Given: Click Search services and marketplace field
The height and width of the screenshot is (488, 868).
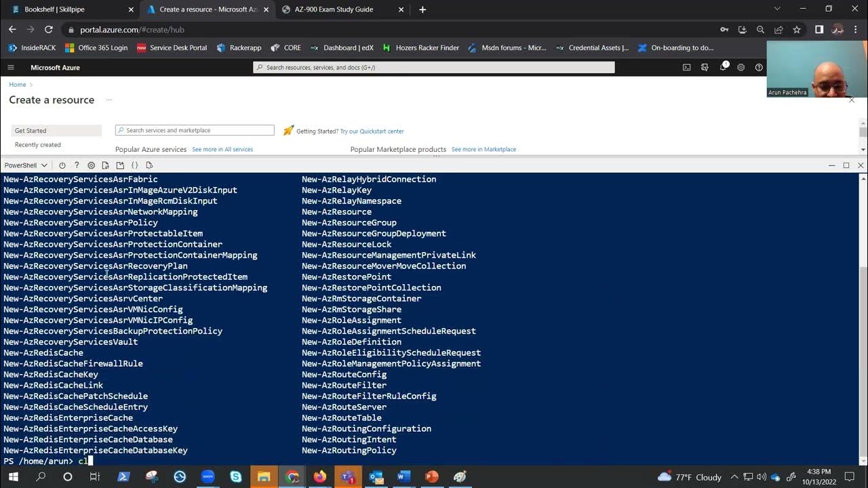Looking at the screenshot, I should tap(195, 130).
